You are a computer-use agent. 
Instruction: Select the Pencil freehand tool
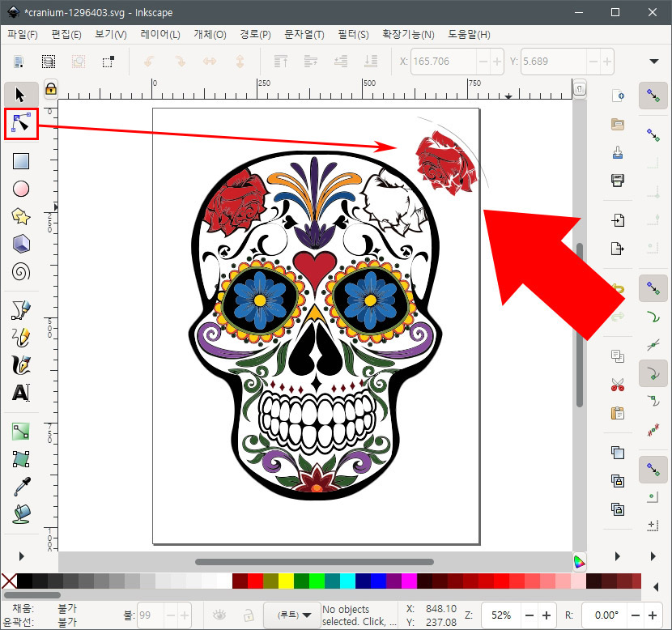point(21,338)
